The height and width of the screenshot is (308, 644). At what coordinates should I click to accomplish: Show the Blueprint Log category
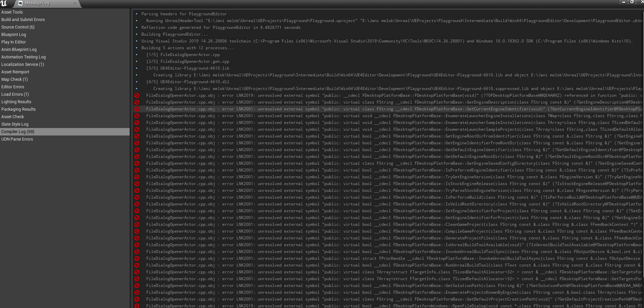tap(14, 35)
